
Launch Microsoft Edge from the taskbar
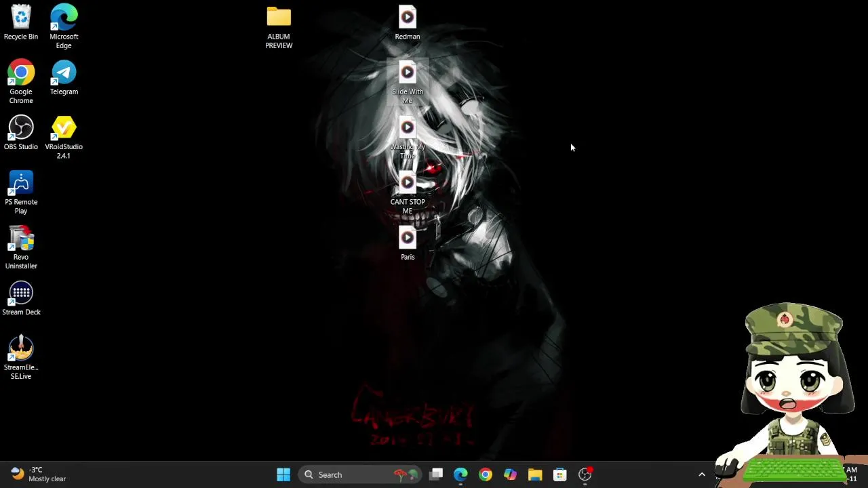460,475
